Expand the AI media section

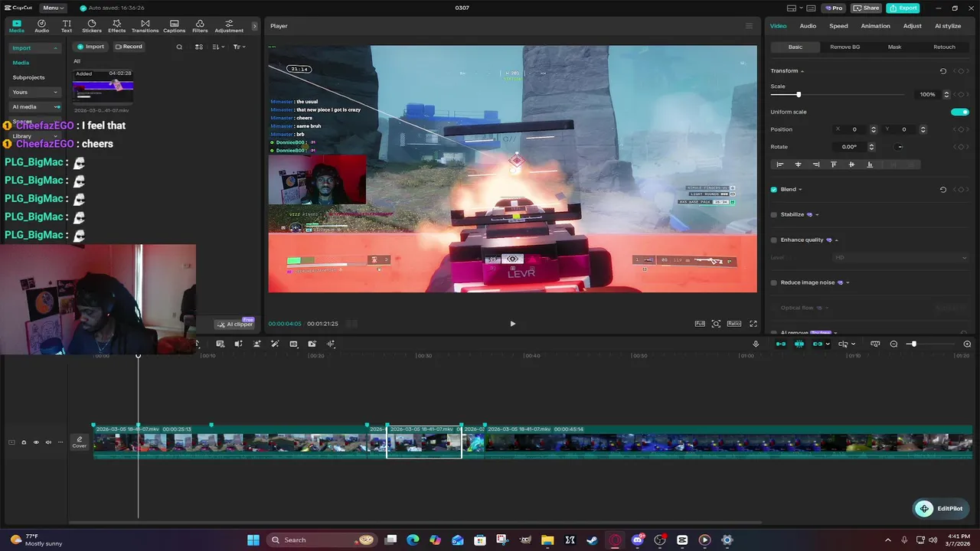(x=35, y=107)
